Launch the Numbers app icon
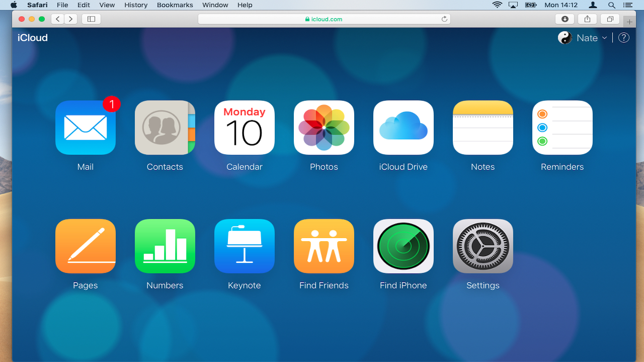This screenshot has height=362, width=644. (165, 246)
